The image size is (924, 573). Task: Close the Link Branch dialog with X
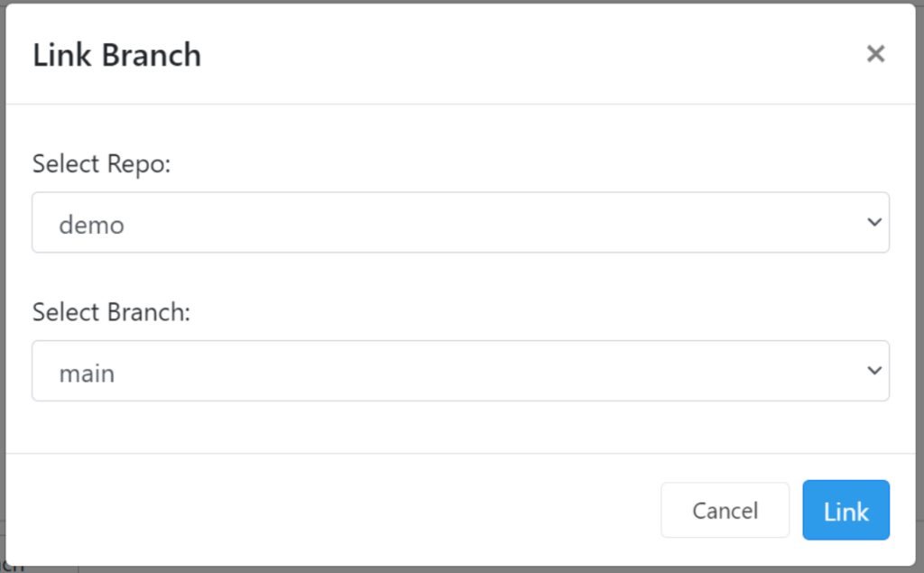point(875,53)
